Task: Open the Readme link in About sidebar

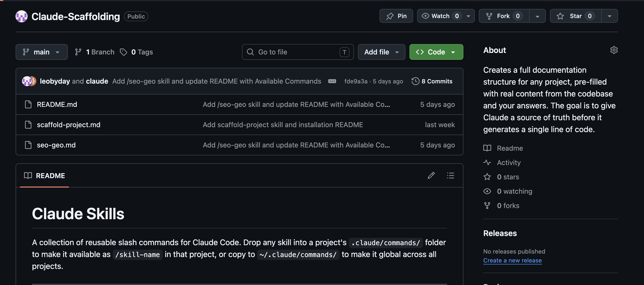Action: pos(510,148)
